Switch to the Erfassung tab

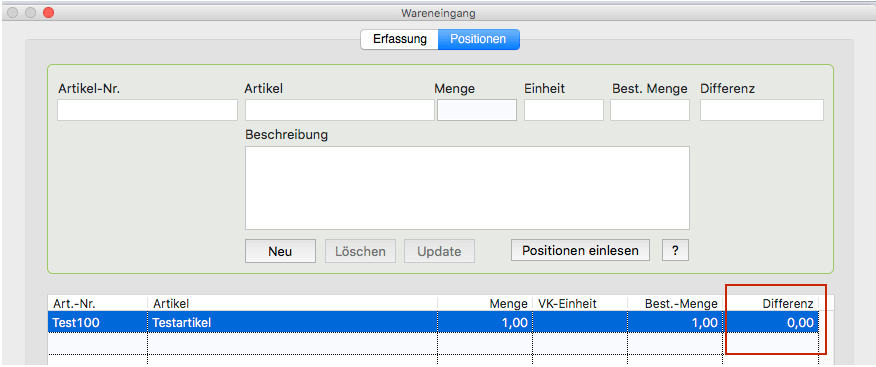[x=399, y=40]
